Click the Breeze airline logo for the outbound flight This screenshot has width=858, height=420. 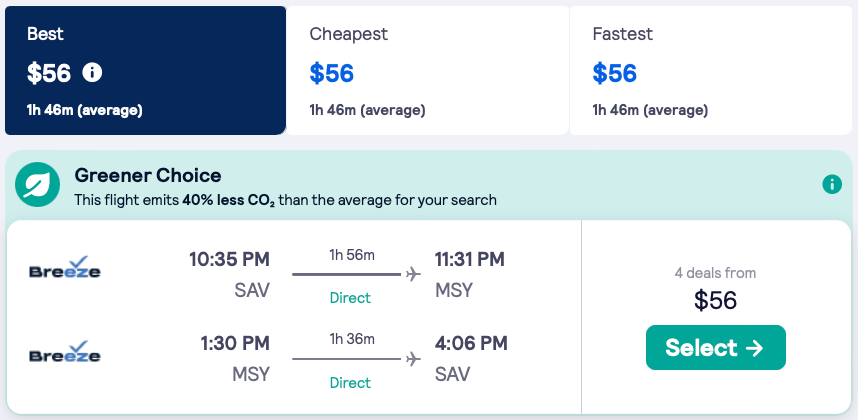[65, 267]
